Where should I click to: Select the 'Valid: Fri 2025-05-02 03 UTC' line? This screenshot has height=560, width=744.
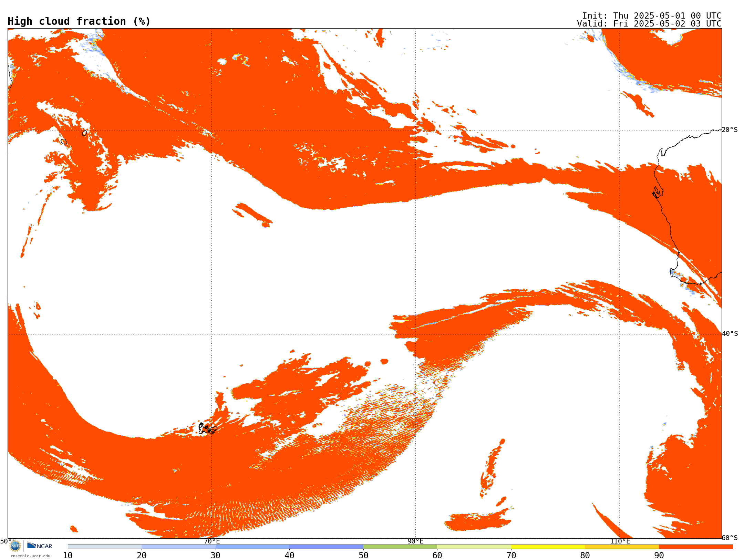coord(649,24)
